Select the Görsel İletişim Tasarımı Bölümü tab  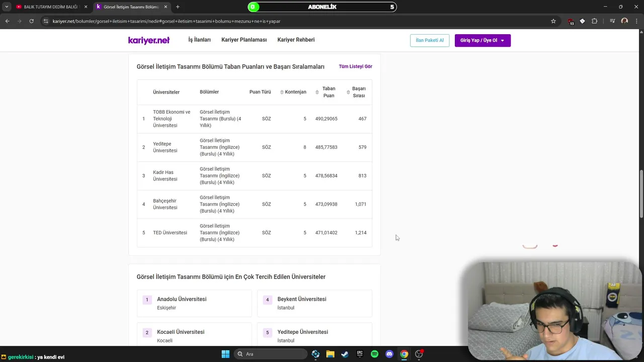pyautogui.click(x=131, y=7)
